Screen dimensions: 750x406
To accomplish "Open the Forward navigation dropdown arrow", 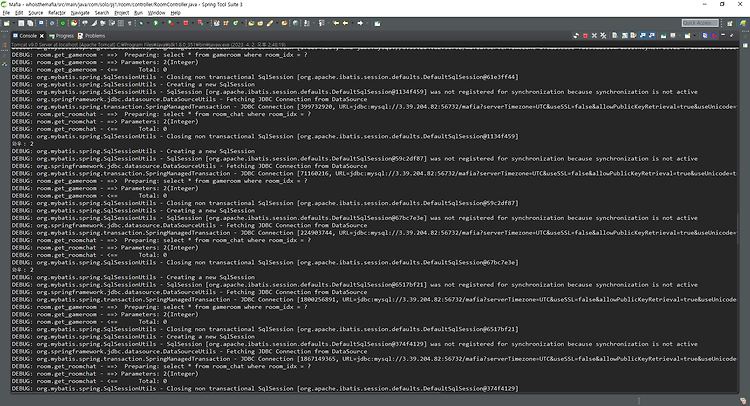I will click(x=367, y=23).
